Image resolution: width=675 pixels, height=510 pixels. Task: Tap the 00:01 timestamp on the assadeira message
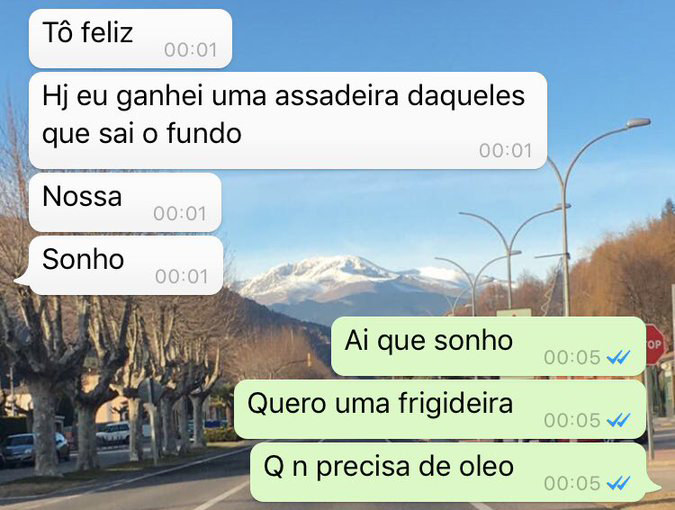click(506, 151)
